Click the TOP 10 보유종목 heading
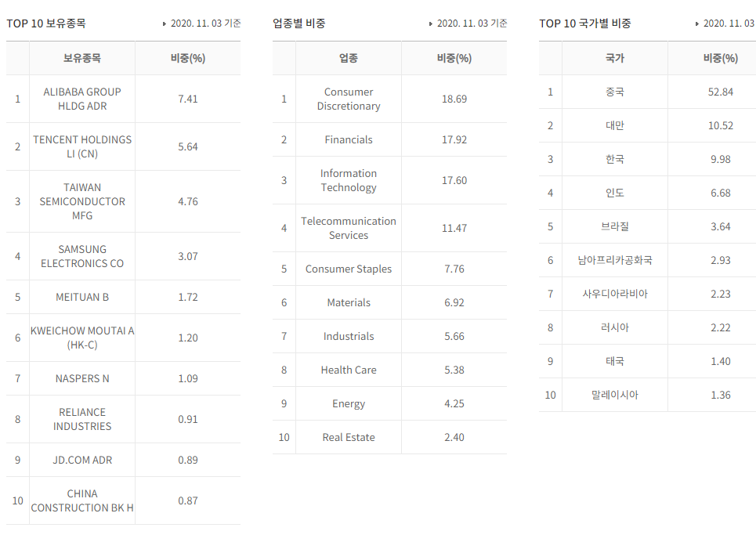 [x=46, y=23]
